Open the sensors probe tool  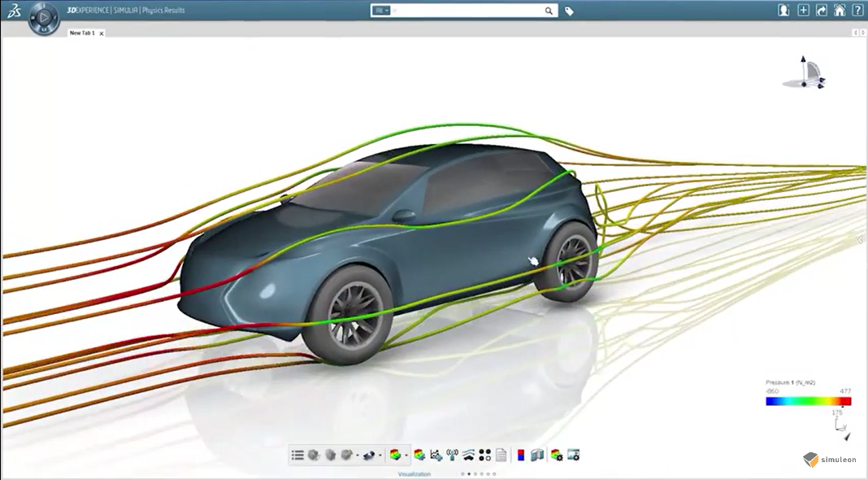tap(452, 455)
